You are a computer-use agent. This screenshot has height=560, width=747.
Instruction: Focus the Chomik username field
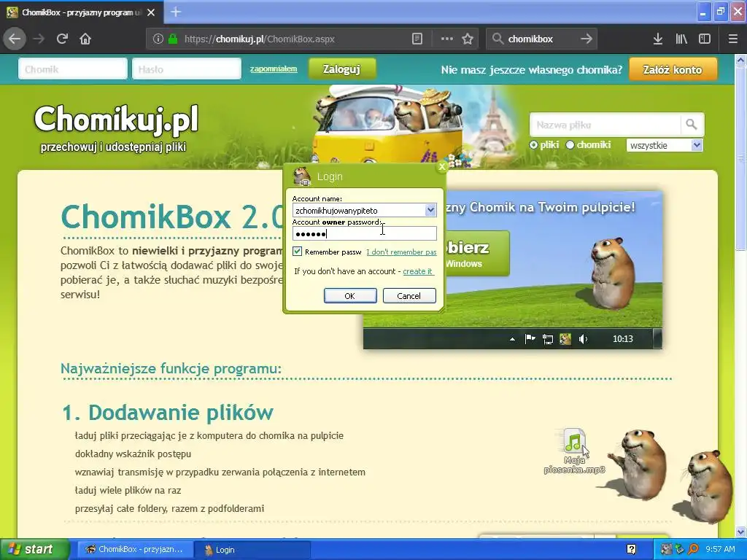pos(73,69)
